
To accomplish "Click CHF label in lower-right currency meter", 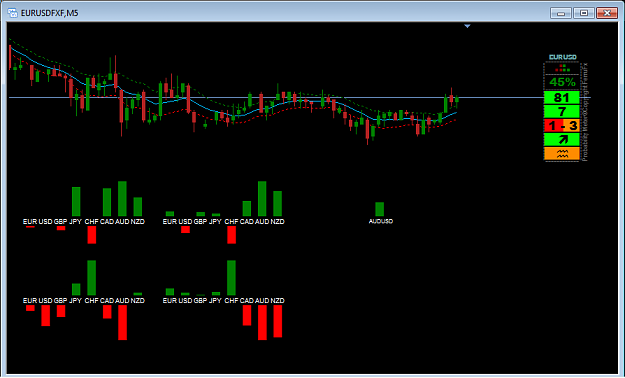I will coord(231,301).
